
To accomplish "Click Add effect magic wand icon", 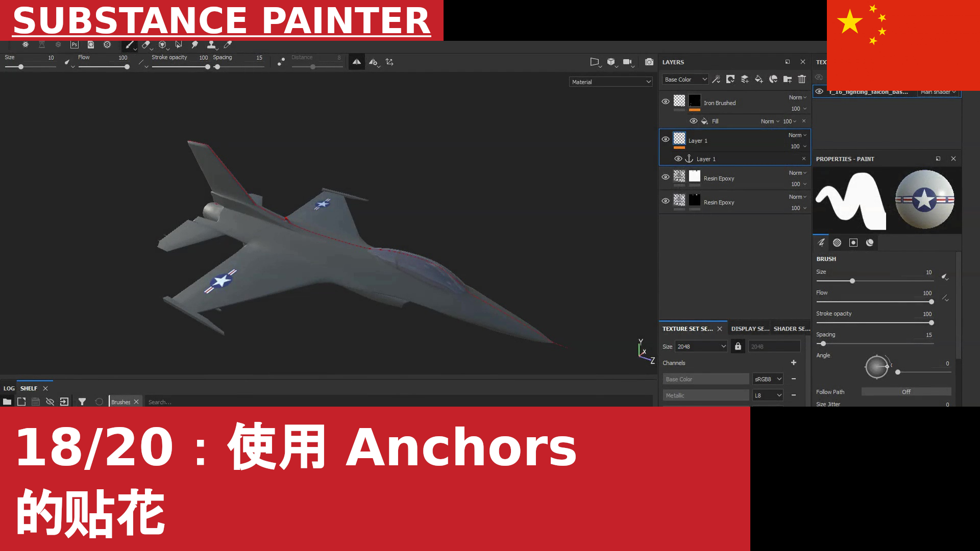I will 716,80.
